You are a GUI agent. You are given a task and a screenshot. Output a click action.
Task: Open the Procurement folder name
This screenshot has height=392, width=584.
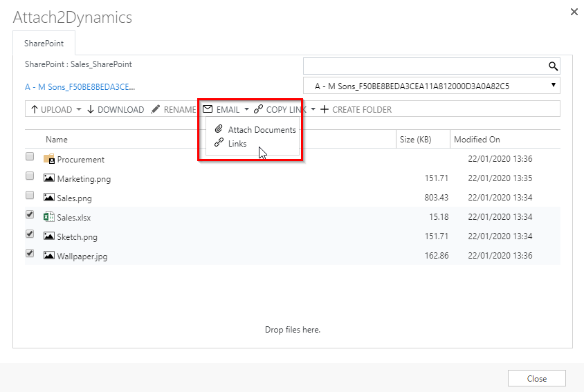pyautogui.click(x=81, y=160)
